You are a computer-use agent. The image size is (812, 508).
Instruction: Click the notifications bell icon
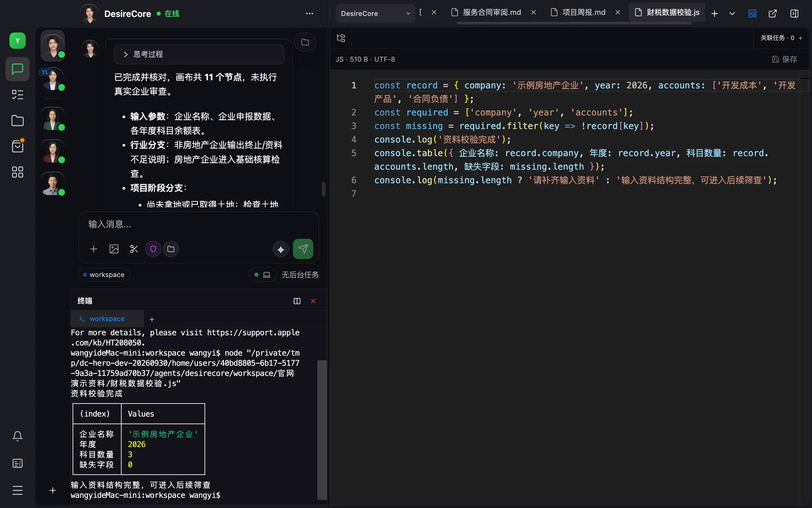(x=17, y=436)
